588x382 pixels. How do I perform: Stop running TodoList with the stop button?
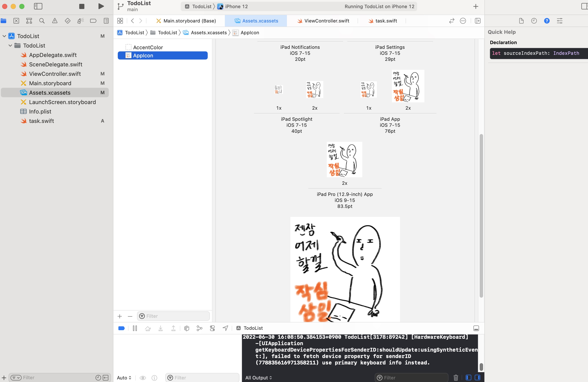click(x=82, y=6)
